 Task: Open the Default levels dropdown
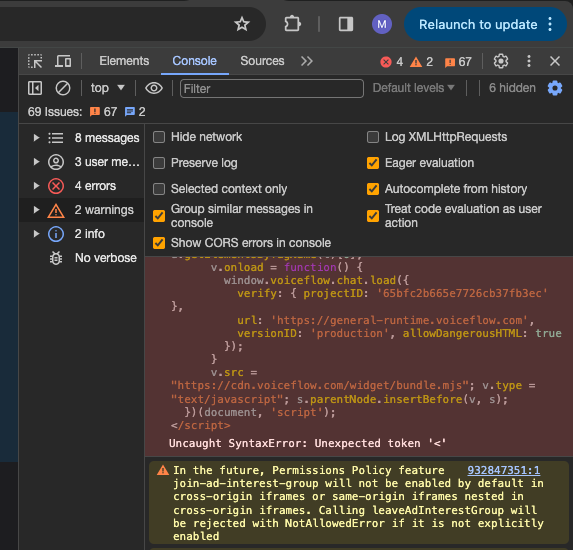(x=413, y=88)
